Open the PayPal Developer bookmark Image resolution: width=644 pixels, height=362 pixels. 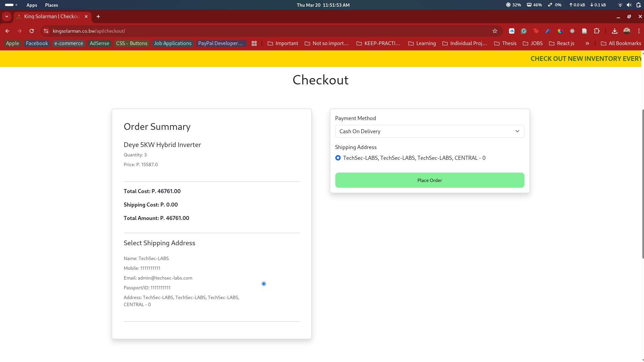click(221, 43)
